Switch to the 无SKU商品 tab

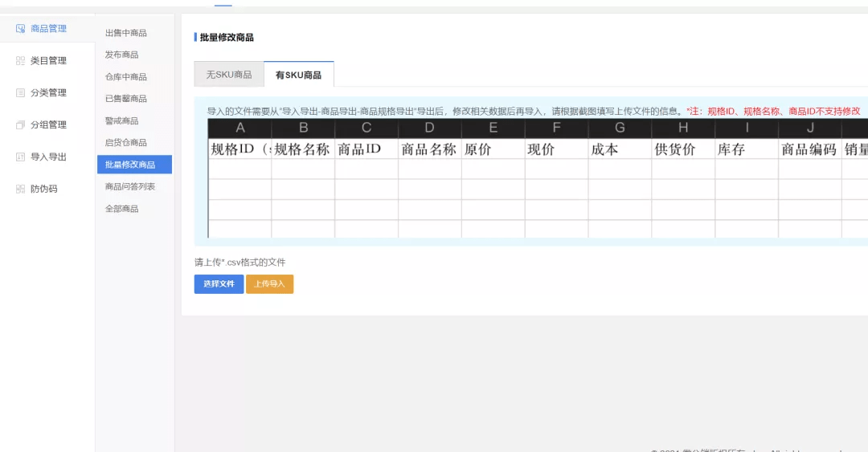229,75
